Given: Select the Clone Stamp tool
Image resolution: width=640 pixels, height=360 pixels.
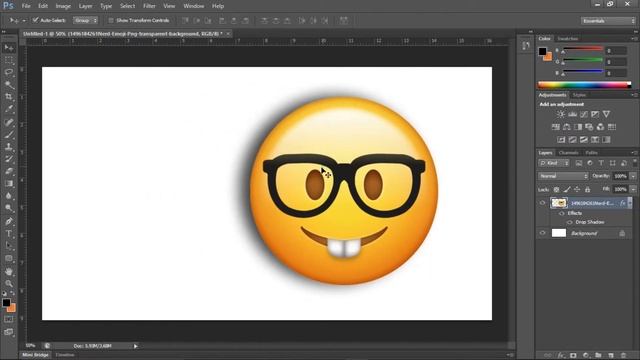Looking at the screenshot, I should tap(9, 147).
